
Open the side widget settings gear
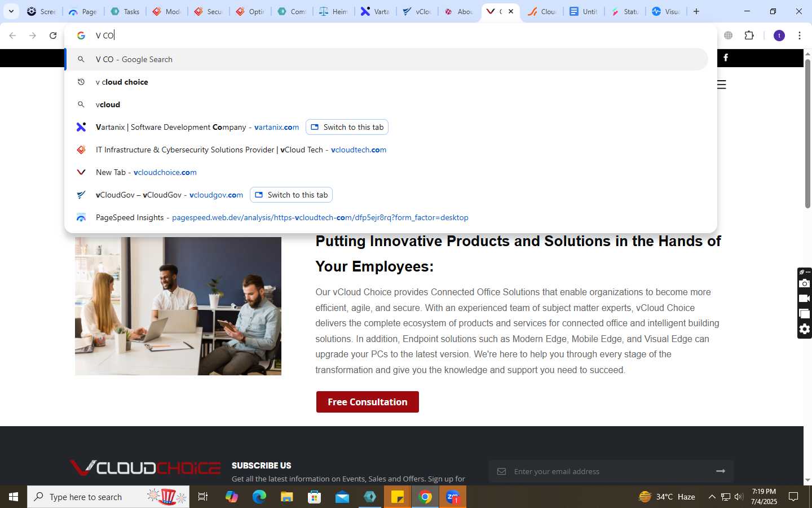(x=805, y=329)
